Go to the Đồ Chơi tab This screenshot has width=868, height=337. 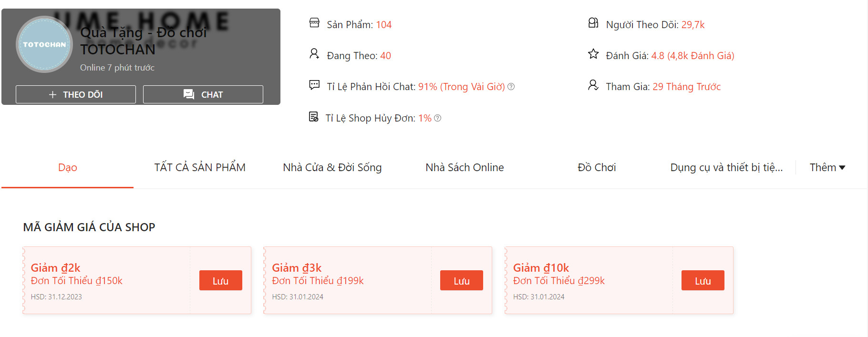[x=597, y=167]
